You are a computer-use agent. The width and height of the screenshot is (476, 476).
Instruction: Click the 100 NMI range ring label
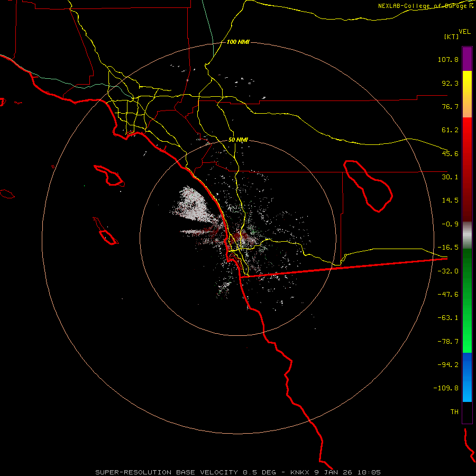coord(238,42)
